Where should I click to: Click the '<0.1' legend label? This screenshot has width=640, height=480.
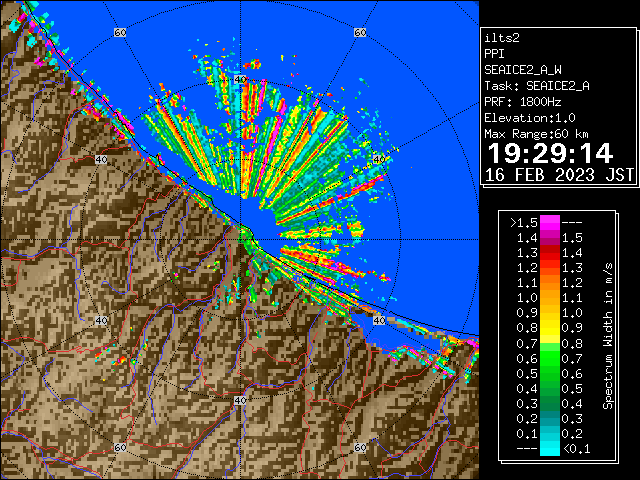(577, 449)
